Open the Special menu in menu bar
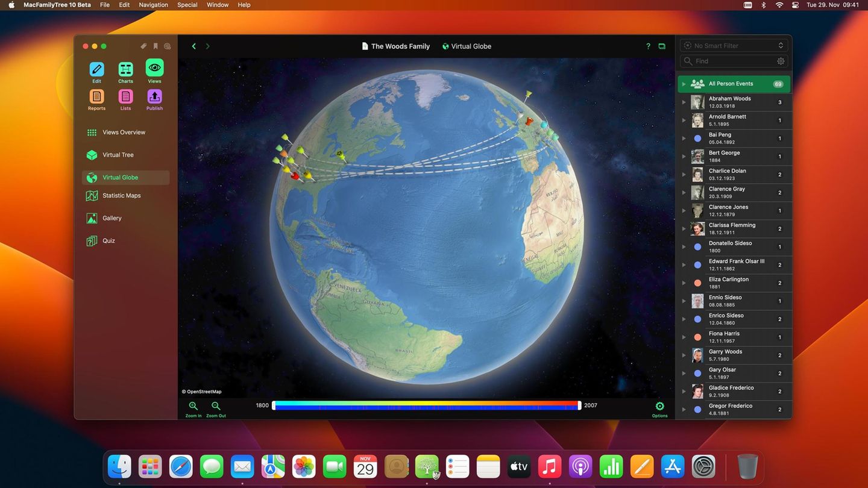 [187, 5]
